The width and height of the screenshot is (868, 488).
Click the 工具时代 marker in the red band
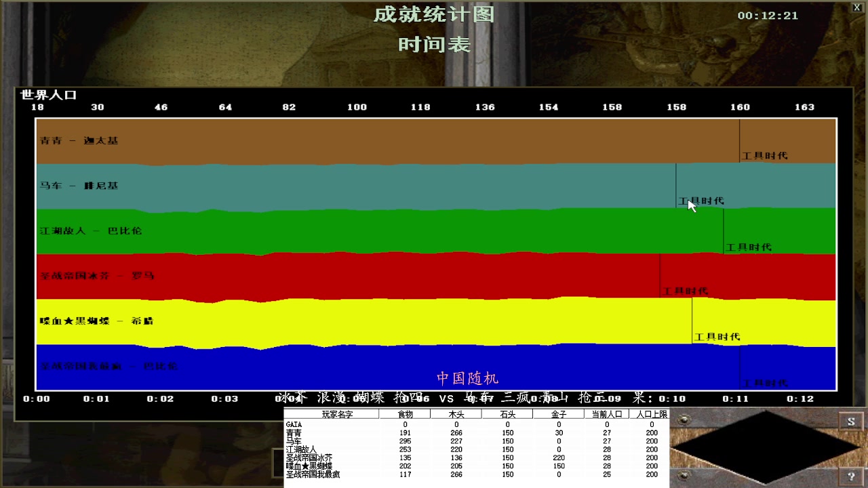click(x=686, y=291)
